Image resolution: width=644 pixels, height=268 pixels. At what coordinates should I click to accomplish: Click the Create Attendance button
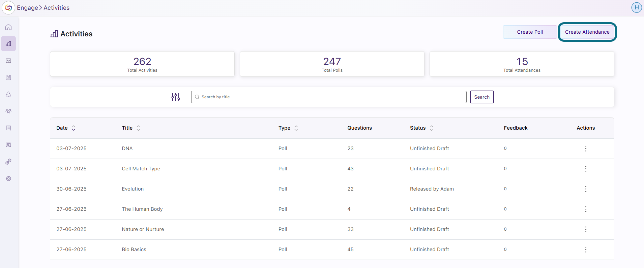pyautogui.click(x=587, y=32)
